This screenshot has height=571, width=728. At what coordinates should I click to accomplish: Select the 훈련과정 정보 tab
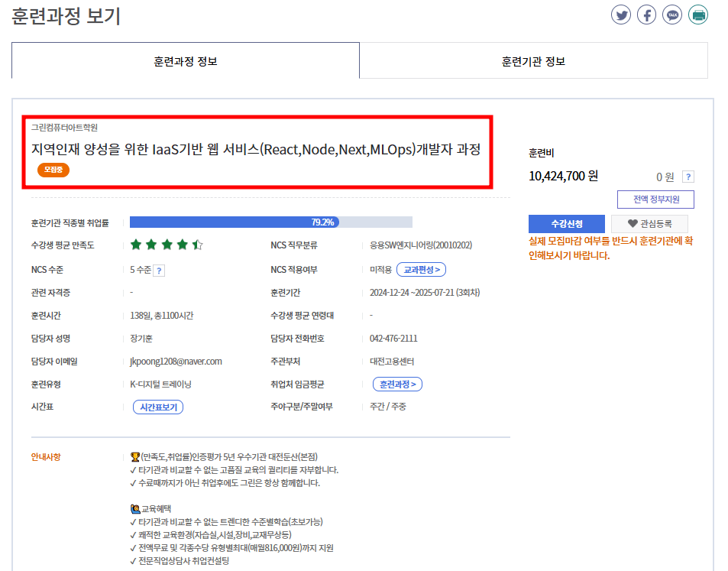tap(185, 60)
